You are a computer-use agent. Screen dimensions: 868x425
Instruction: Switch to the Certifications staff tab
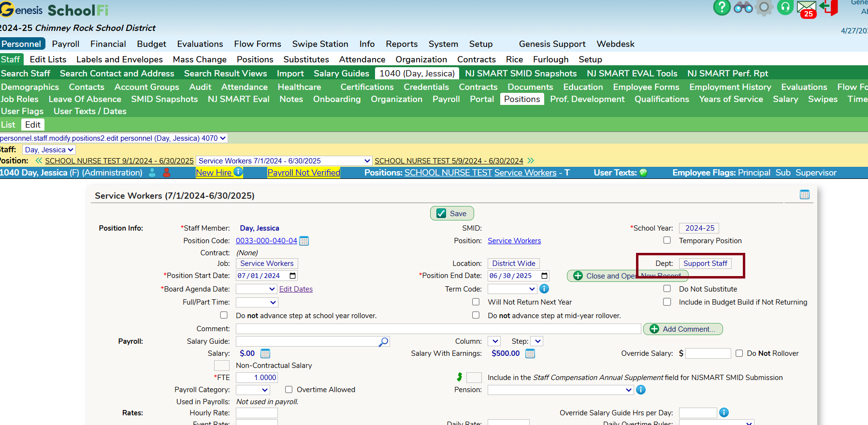click(x=367, y=87)
